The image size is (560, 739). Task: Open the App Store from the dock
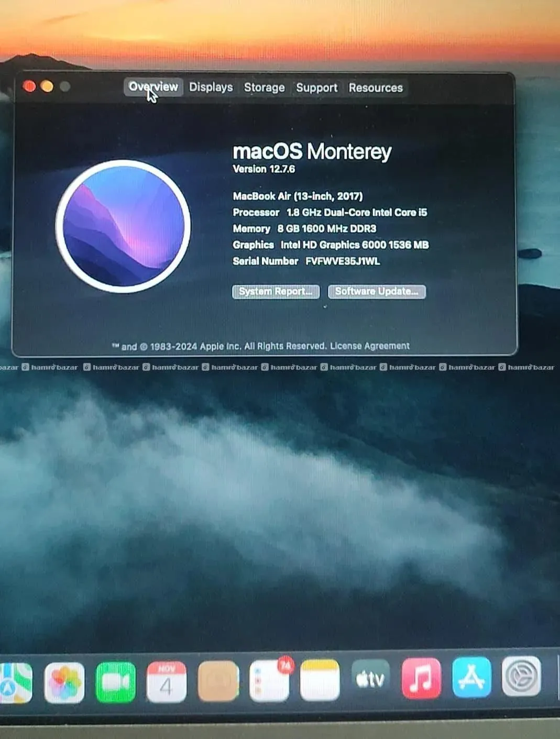coord(471,677)
